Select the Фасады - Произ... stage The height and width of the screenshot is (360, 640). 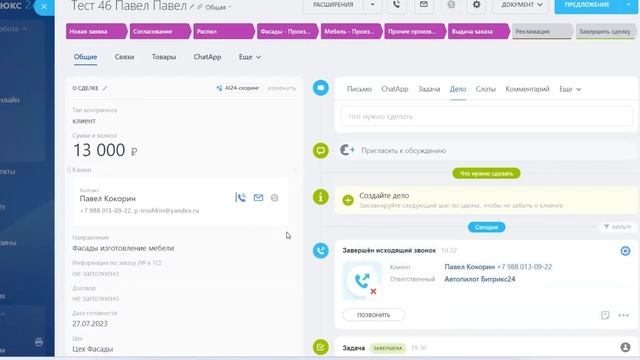287,31
